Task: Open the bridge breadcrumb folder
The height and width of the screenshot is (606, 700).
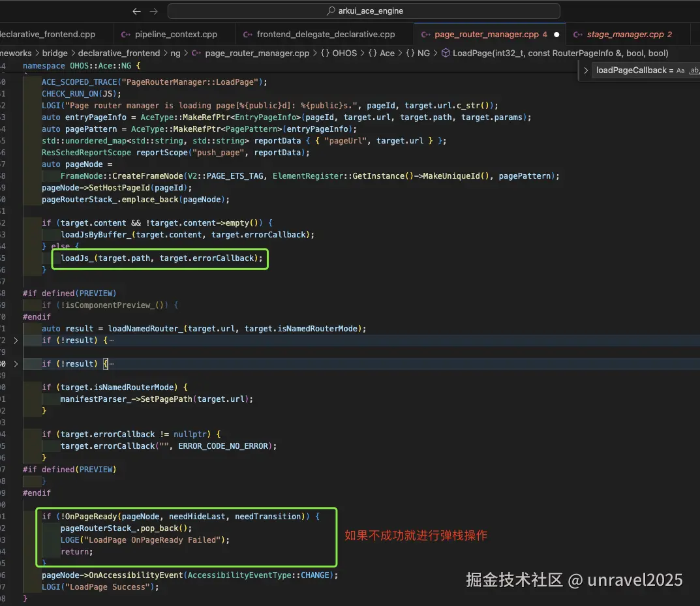Action: (55, 53)
